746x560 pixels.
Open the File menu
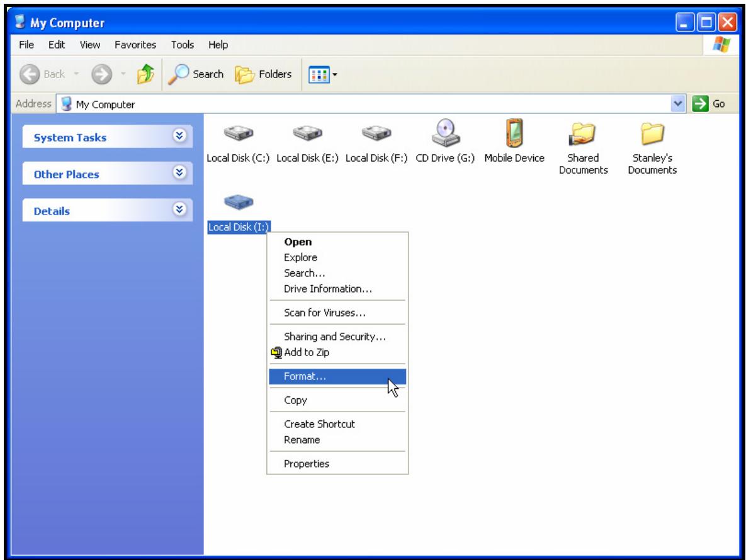(26, 45)
